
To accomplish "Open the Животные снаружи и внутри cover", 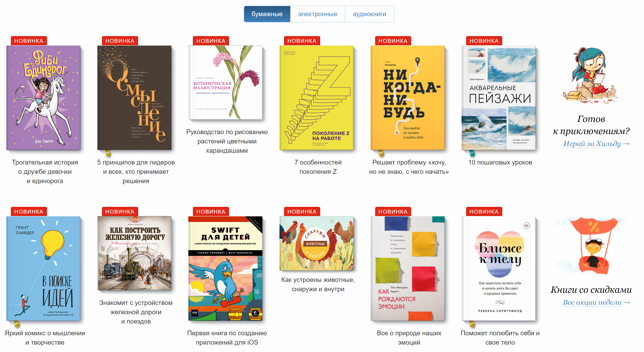I will pyautogui.click(x=317, y=243).
